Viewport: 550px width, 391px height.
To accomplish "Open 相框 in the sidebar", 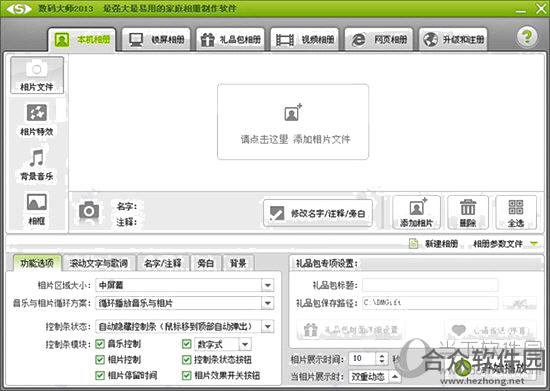I will point(37,209).
